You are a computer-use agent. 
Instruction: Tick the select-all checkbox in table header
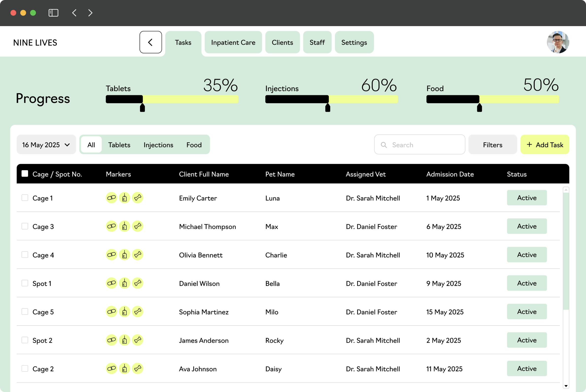tap(25, 174)
